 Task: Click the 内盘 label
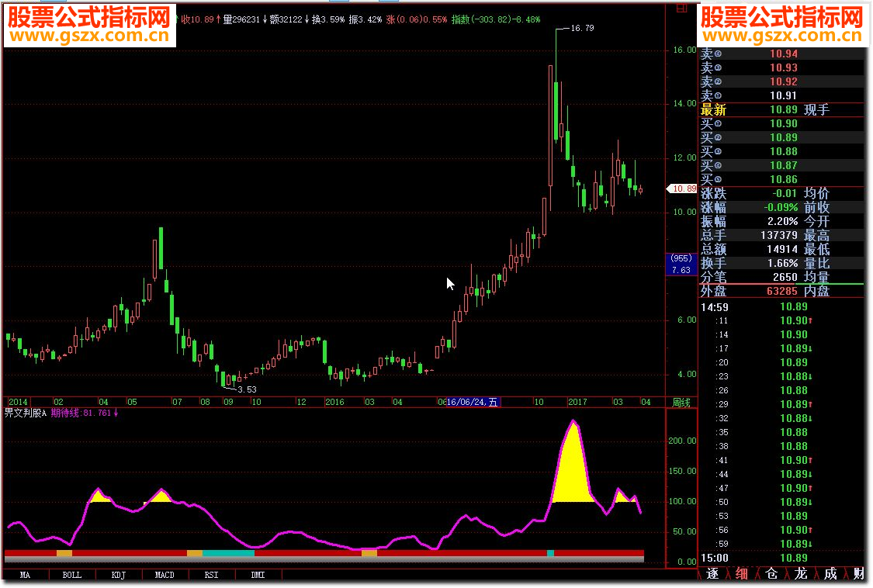coord(817,291)
